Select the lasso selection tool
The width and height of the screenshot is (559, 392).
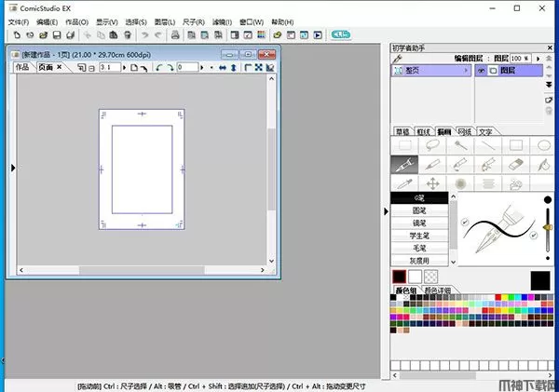tap(432, 145)
